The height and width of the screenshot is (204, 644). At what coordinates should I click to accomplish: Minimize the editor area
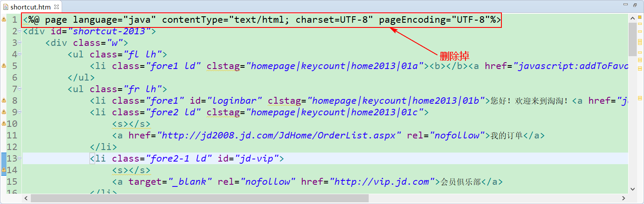626,5
